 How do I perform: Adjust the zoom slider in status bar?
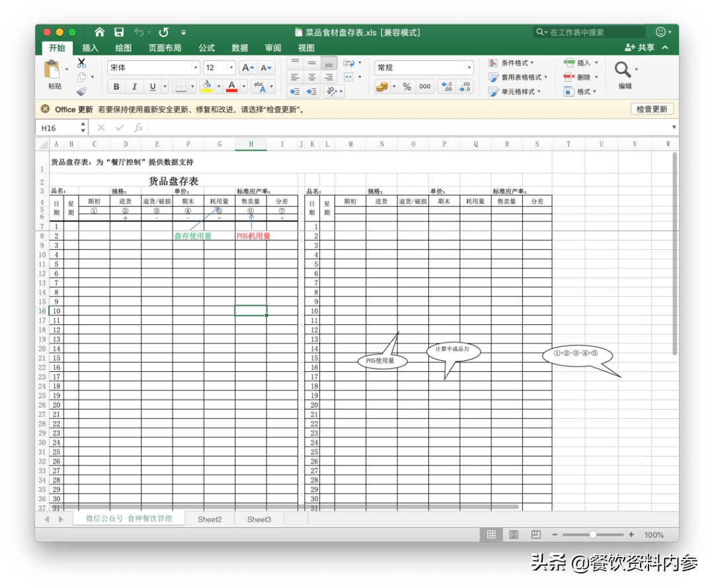click(x=593, y=534)
